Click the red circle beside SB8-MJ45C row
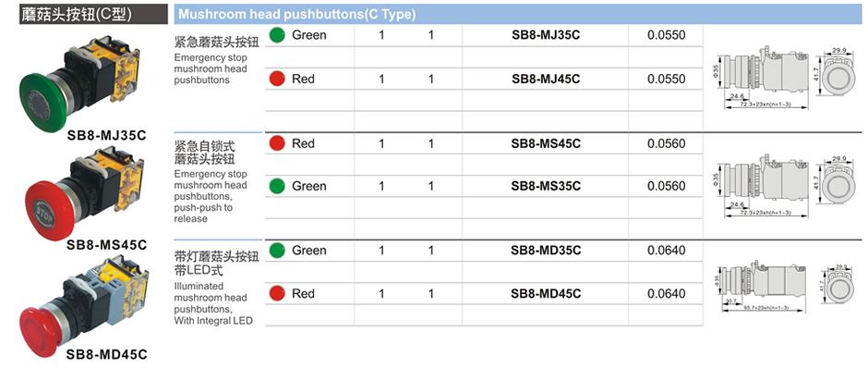 point(277,79)
